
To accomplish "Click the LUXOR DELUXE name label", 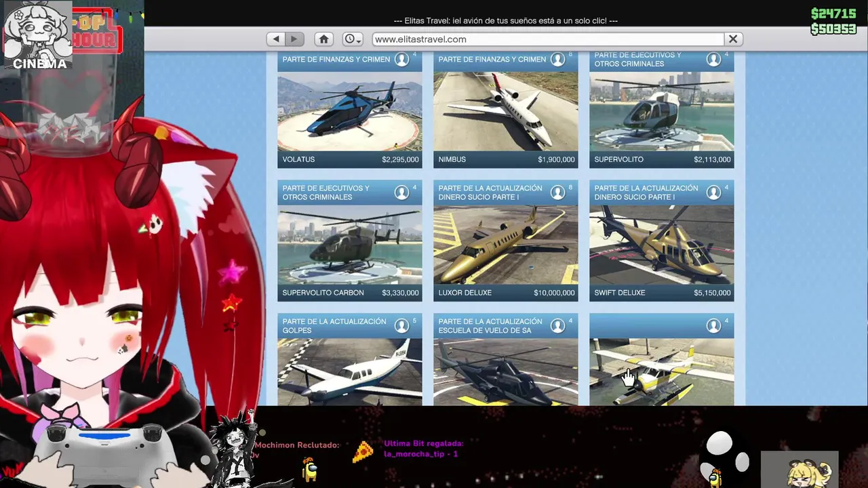I will 465,293.
